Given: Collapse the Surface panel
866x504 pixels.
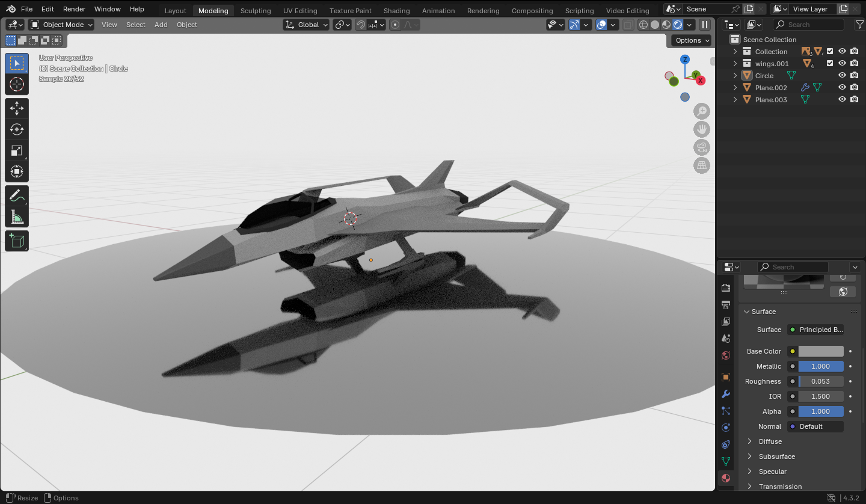Looking at the screenshot, I should click(746, 312).
